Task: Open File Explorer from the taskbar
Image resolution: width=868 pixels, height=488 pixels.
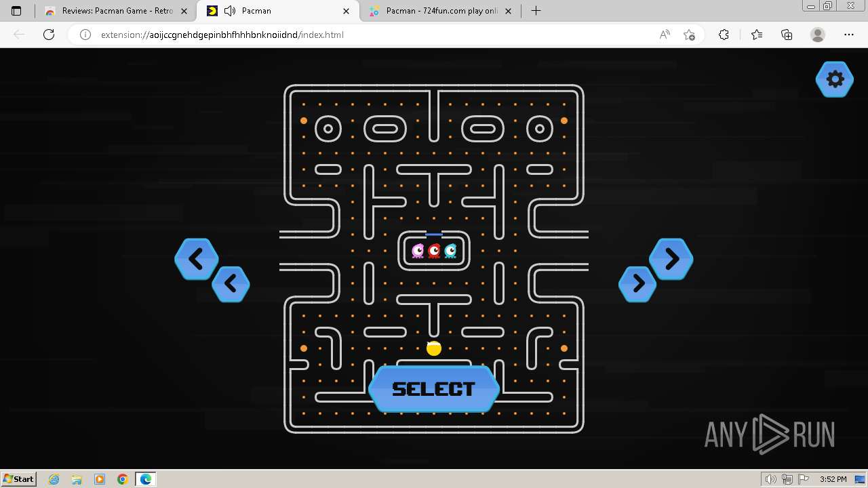Action: 77,479
